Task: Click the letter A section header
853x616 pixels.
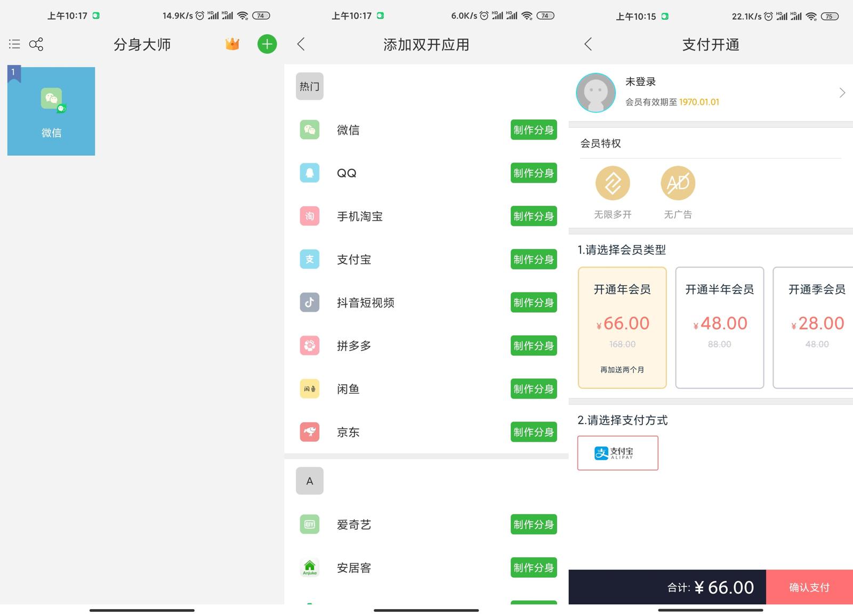Action: click(309, 481)
